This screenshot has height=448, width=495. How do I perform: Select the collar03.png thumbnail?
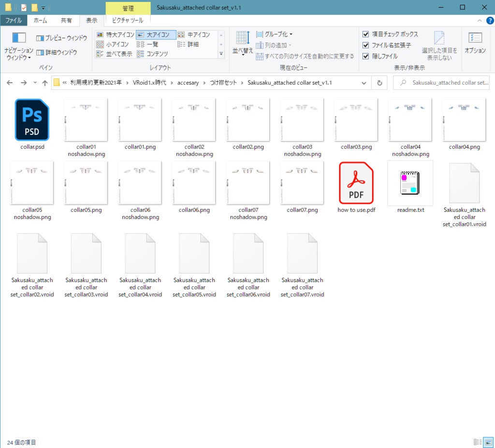pyautogui.click(x=356, y=120)
